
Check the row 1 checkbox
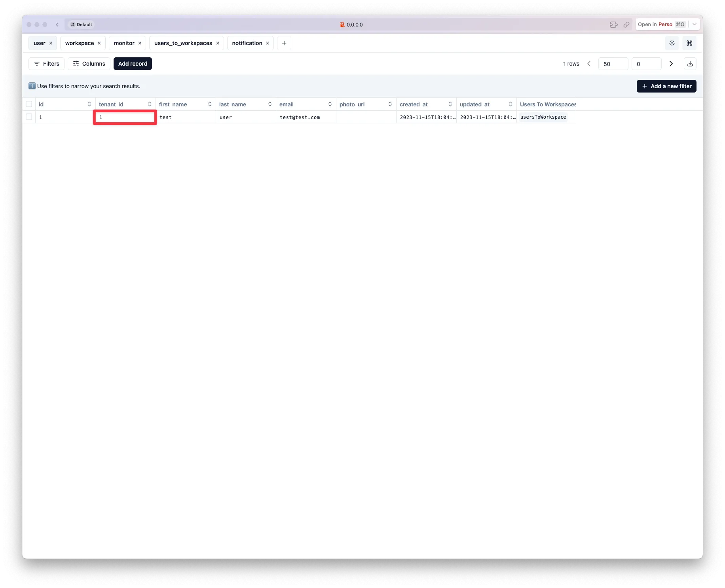29,117
